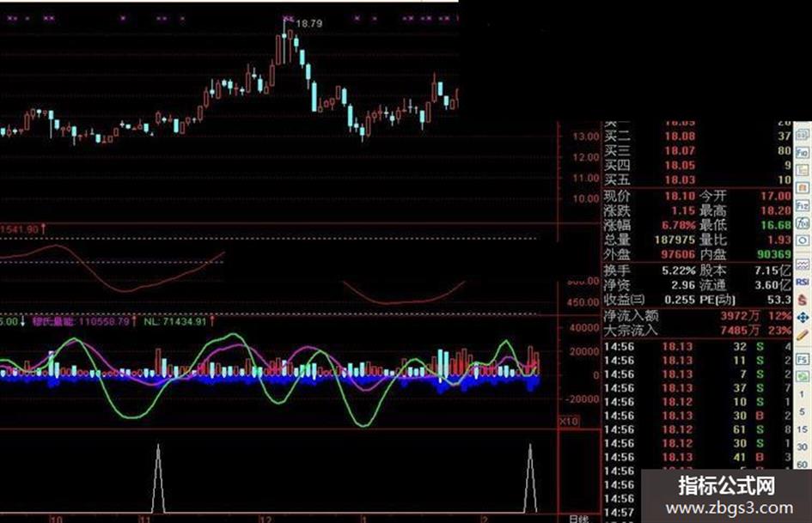Image resolution: width=812 pixels, height=523 pixels.
Task: Click the 12 month label on time axis
Action: point(266,519)
